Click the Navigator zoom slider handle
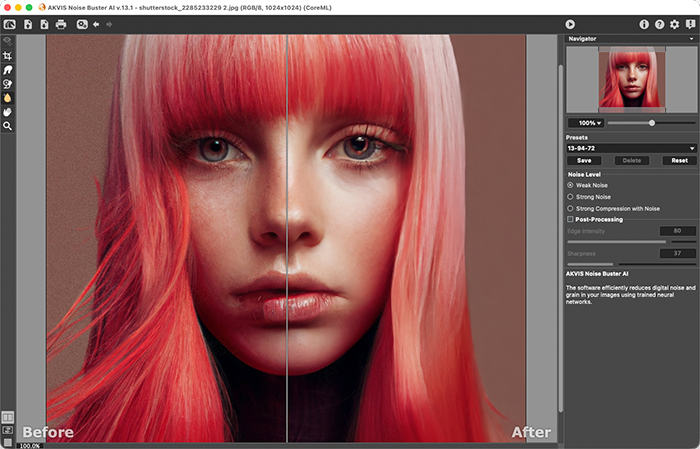Viewport: 700px width, 449px height. pyautogui.click(x=652, y=123)
